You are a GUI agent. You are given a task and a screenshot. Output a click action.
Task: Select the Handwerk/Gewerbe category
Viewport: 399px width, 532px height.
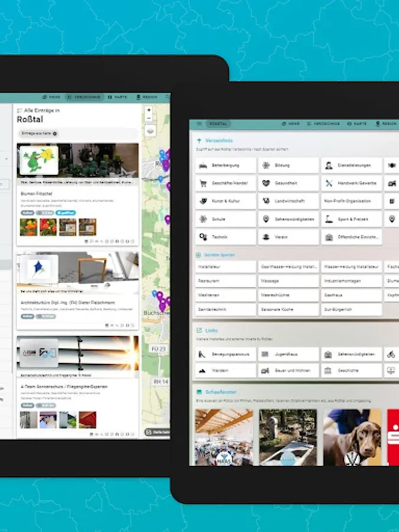pos(352,183)
